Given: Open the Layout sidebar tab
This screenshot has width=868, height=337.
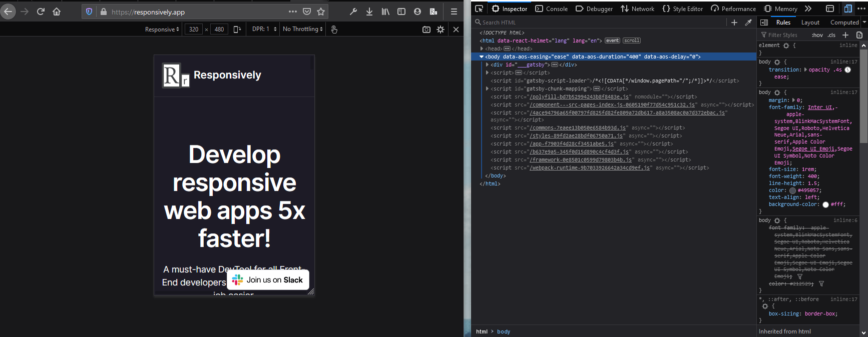Looking at the screenshot, I should [x=810, y=22].
